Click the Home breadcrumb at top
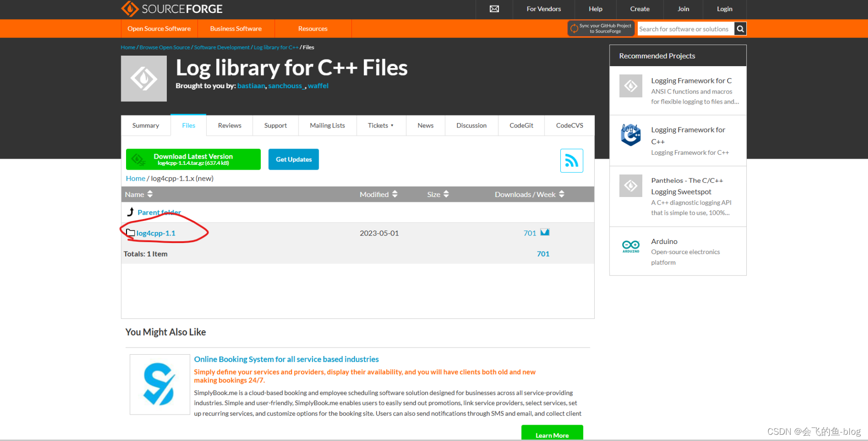The width and height of the screenshot is (868, 441). tap(128, 47)
